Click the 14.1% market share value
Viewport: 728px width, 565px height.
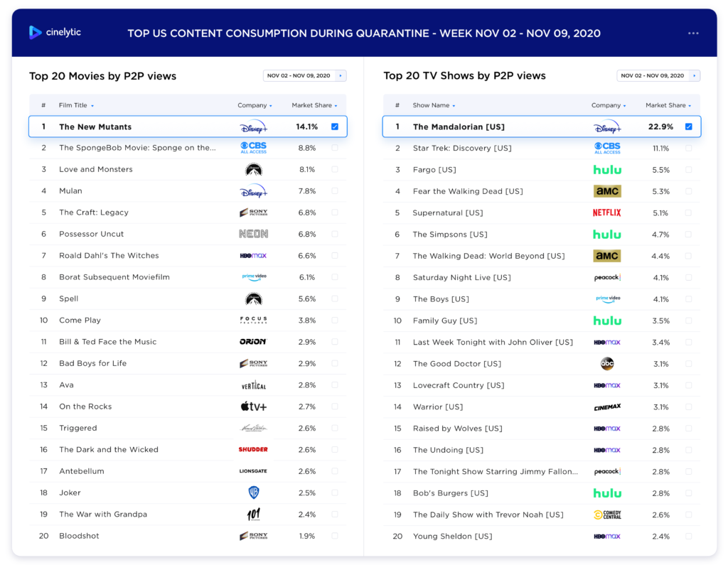click(x=307, y=127)
